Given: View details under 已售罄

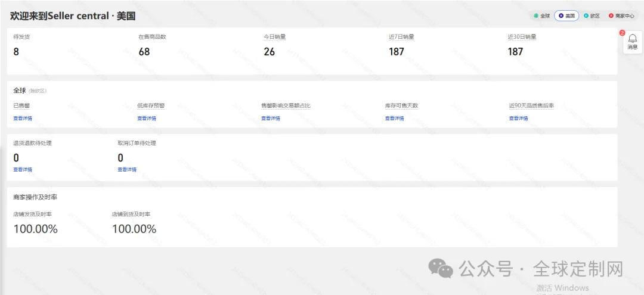Looking at the screenshot, I should [x=23, y=118].
